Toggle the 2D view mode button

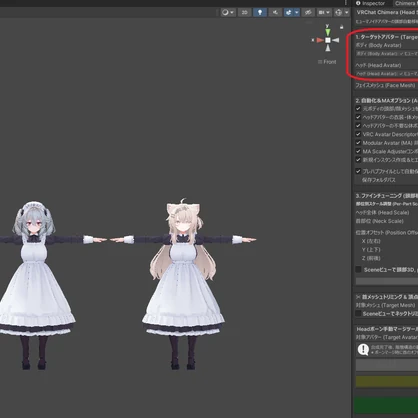244,12
